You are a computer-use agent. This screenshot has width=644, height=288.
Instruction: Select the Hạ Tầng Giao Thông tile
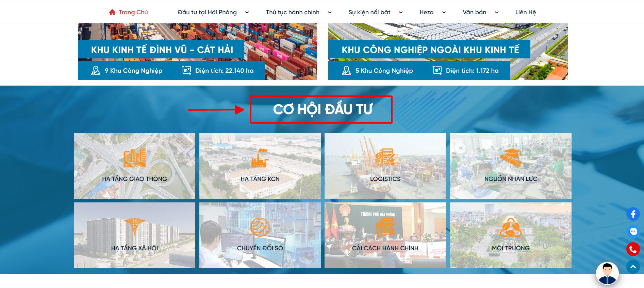134,166
